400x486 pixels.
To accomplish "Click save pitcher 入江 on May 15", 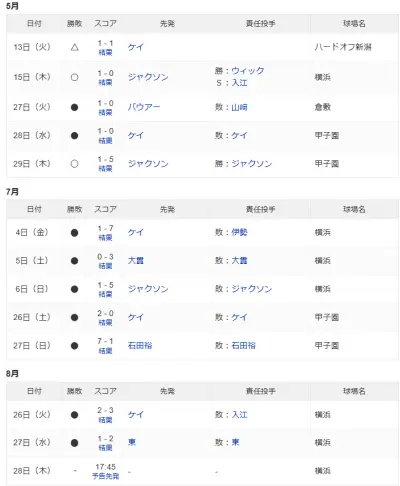I will (239, 83).
